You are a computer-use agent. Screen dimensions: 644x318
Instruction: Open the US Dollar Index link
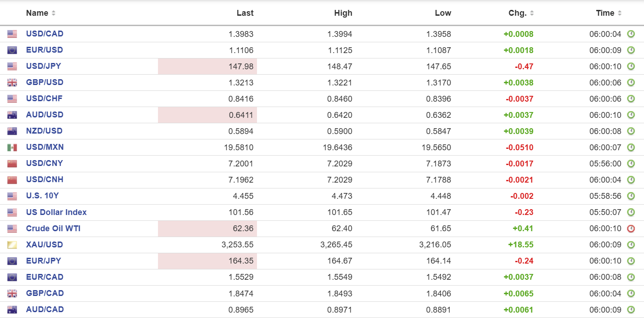point(56,212)
